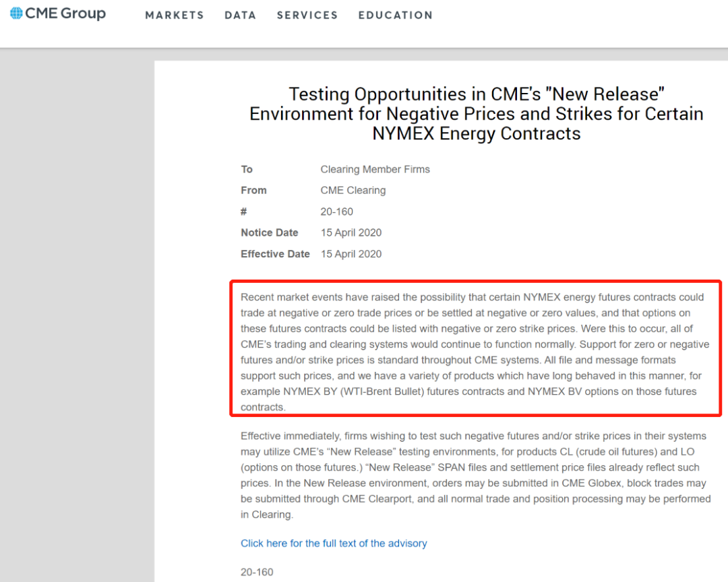The height and width of the screenshot is (582, 728).
Task: Click the 'Effective immediately' paragraph
Action: (475, 475)
